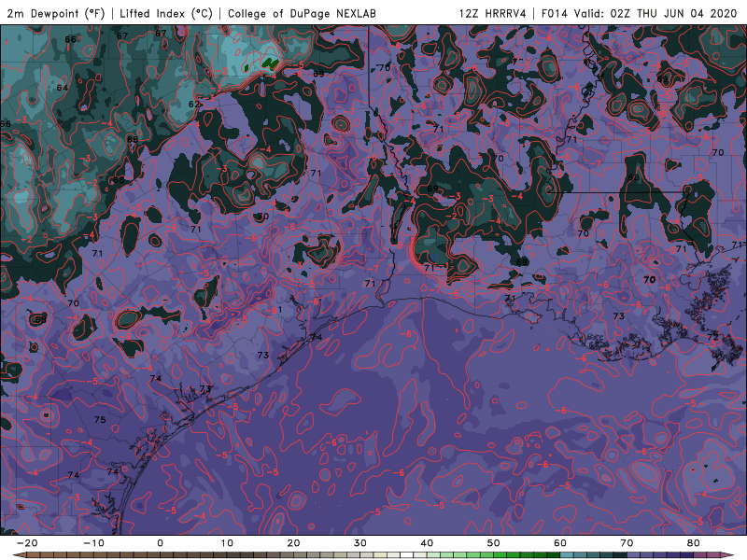Click the 80 label on color scale
This screenshot has width=747, height=560.
click(694, 543)
